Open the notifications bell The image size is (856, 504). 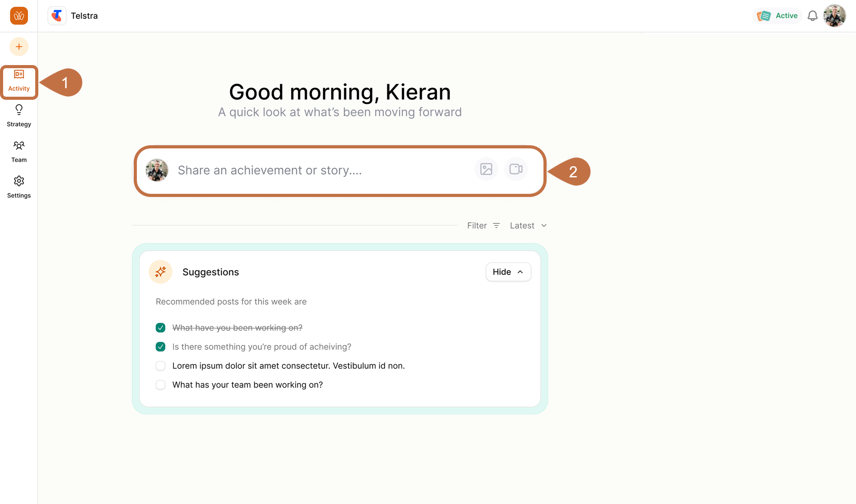(x=812, y=16)
